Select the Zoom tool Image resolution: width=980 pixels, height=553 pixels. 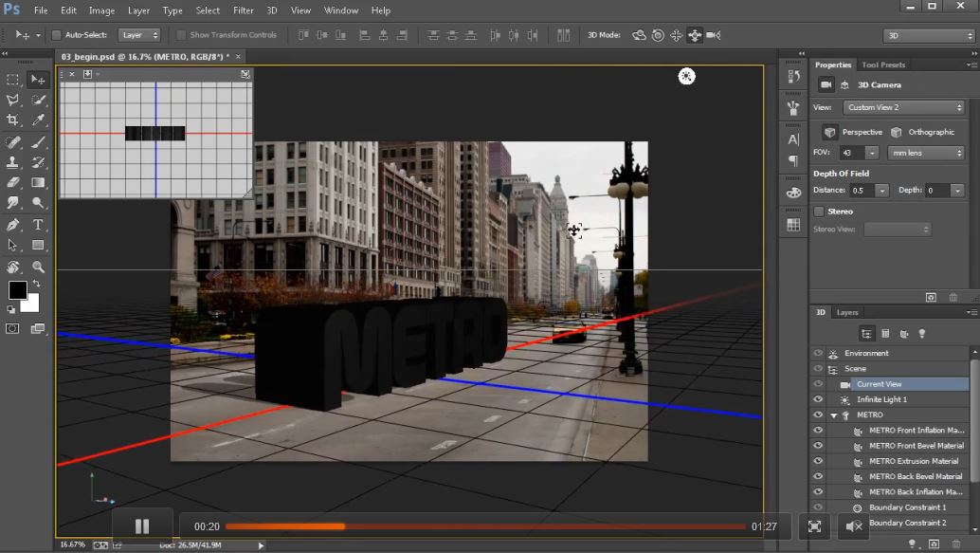pyautogui.click(x=38, y=267)
